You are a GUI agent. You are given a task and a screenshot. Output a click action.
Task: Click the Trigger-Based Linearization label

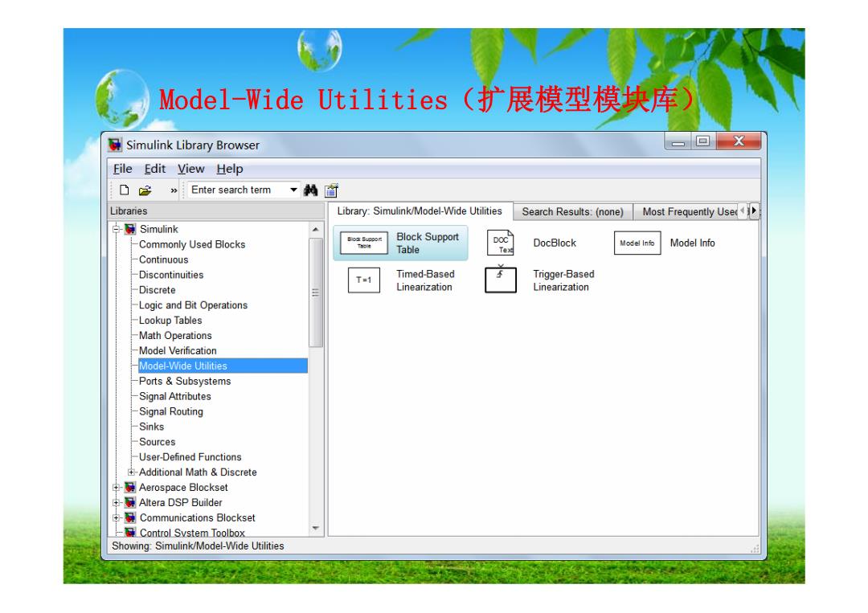click(x=563, y=280)
